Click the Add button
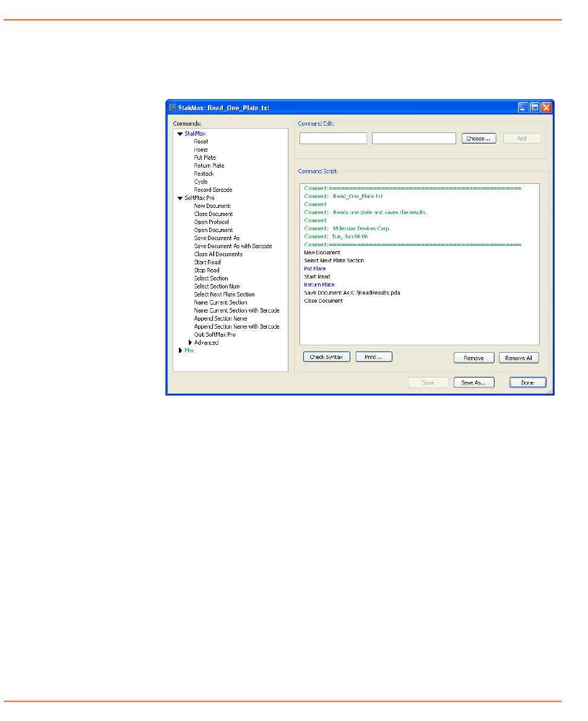Image resolution: width=588 pixels, height=721 pixels. 522,139
